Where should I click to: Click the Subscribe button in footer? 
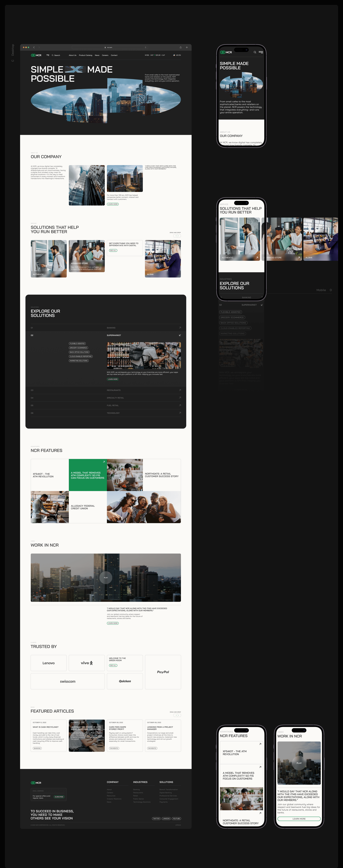(x=59, y=797)
